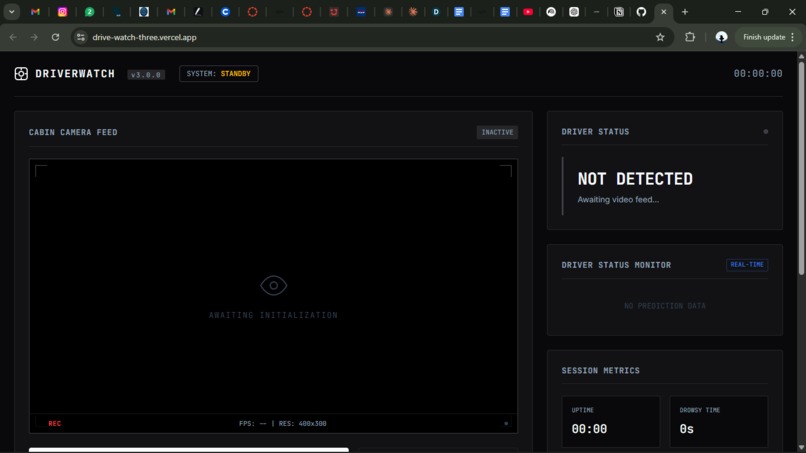Close the active DriverWatch tab
This screenshot has height=453, width=806.
coord(664,12)
